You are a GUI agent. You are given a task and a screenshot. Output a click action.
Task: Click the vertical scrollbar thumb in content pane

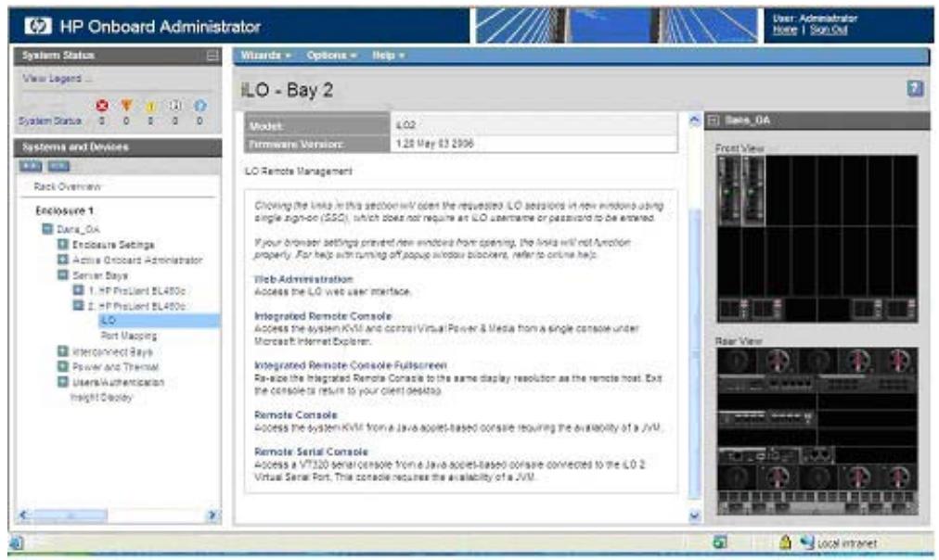pyautogui.click(x=694, y=353)
